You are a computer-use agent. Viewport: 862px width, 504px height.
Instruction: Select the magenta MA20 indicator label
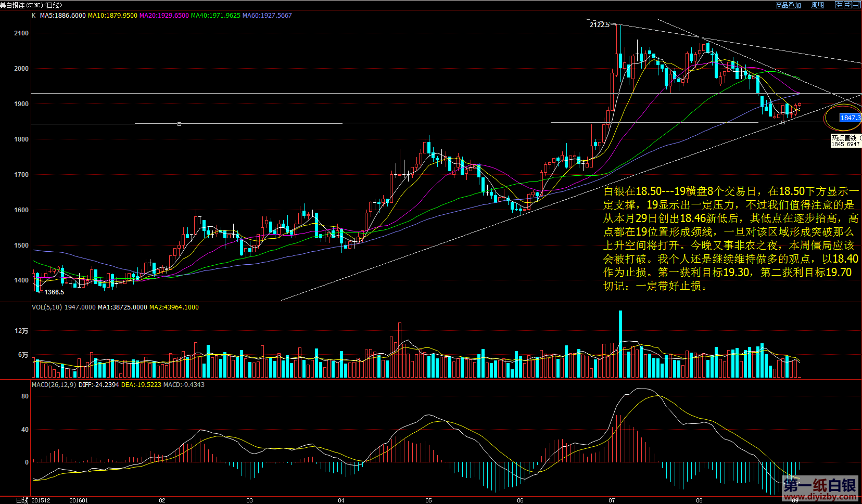[164, 16]
